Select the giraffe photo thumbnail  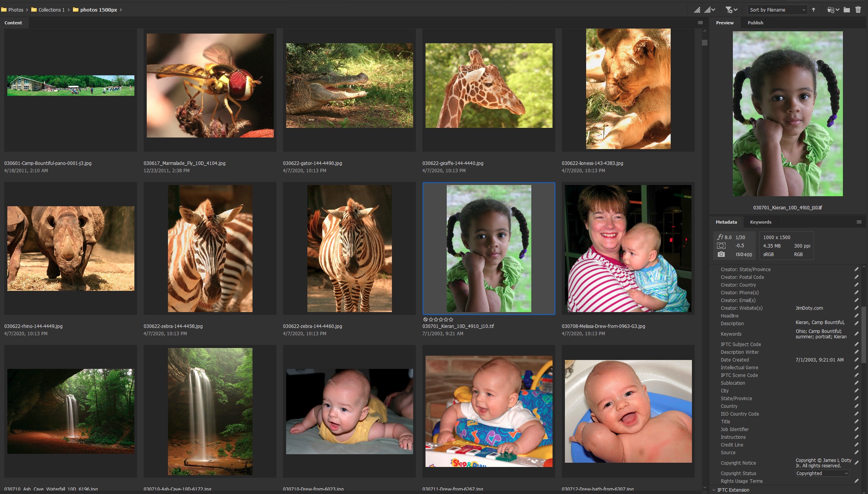[x=488, y=86]
